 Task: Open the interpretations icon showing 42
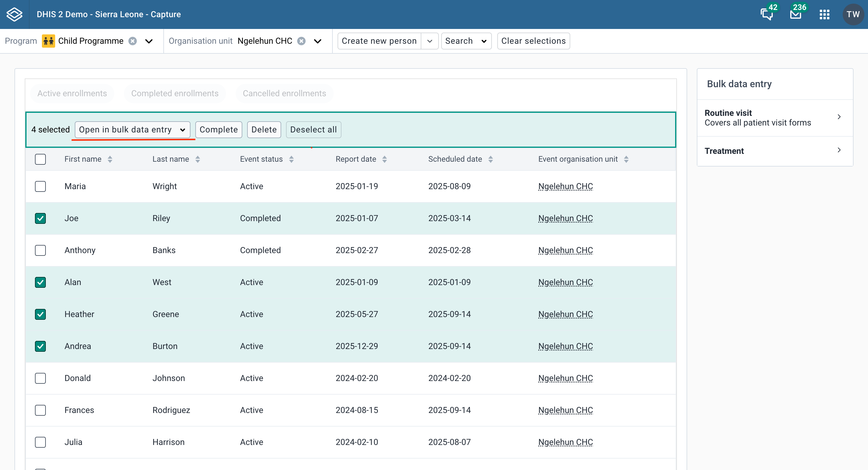(x=767, y=15)
